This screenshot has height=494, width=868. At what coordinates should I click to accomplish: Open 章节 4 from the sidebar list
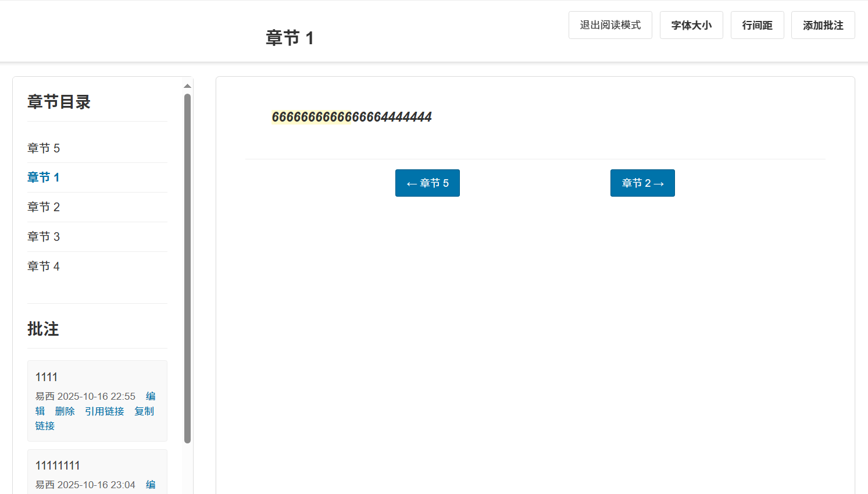click(44, 266)
